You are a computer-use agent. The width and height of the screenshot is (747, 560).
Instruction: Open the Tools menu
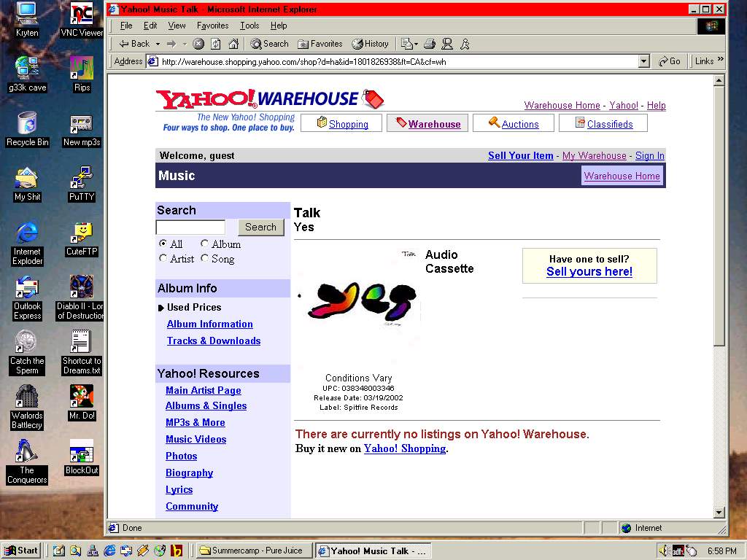249,26
